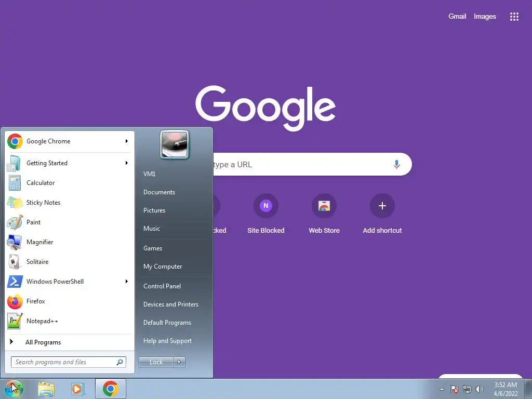The height and width of the screenshot is (399, 532).
Task: Open Windows Explorer in the taskbar
Action: pos(46,389)
